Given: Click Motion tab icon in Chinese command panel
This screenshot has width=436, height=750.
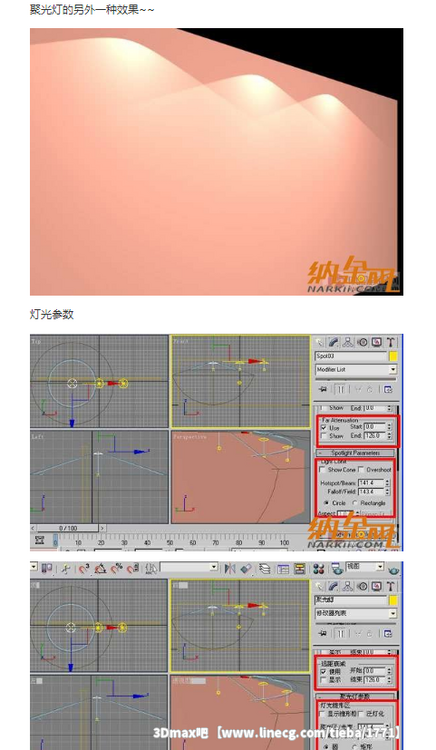Looking at the screenshot, I should (362, 586).
